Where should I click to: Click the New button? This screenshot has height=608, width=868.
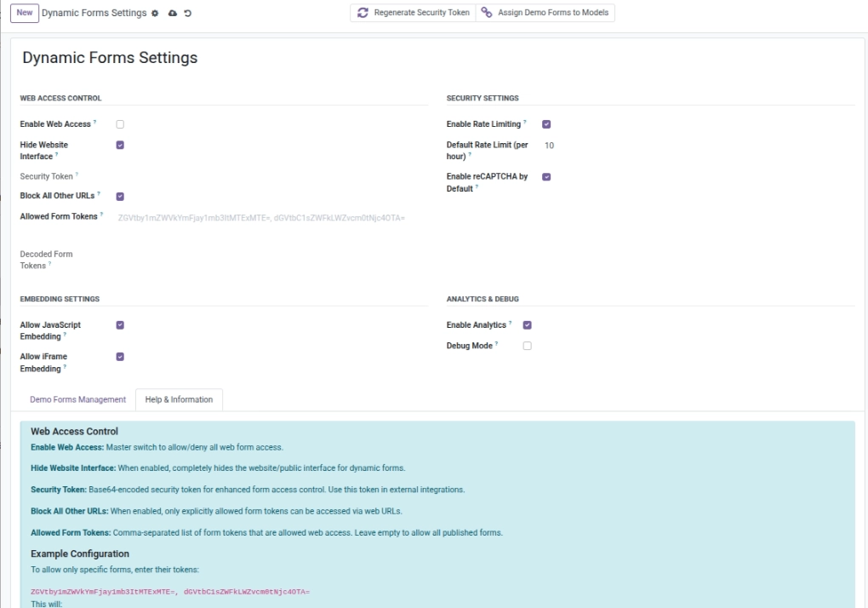point(25,13)
